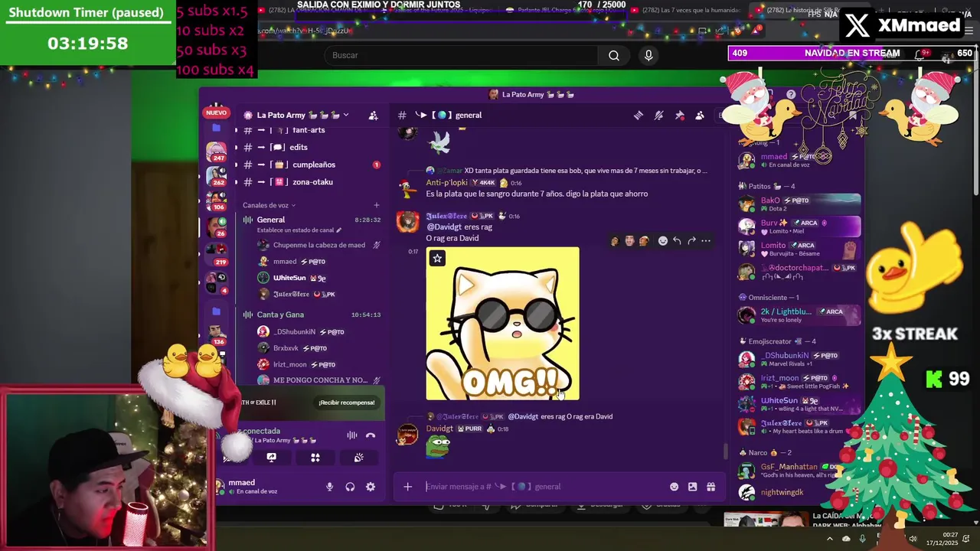The image size is (980, 551).
Task: Open the soundboard button
Action: 358,458
